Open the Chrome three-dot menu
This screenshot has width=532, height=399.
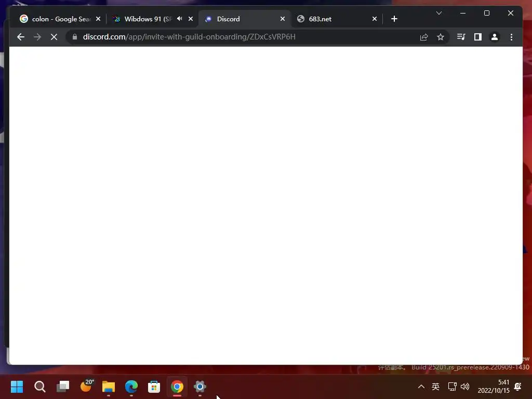511,37
